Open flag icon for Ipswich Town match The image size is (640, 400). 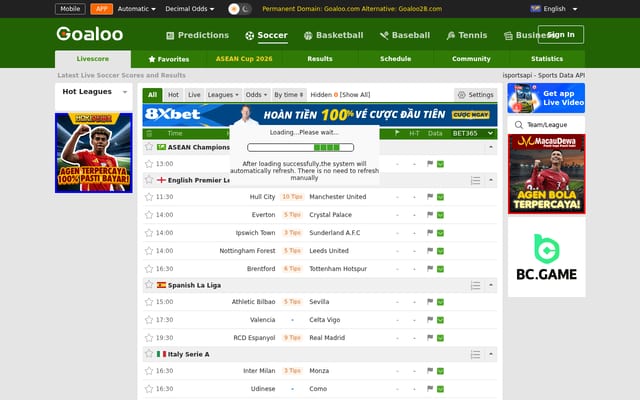pyautogui.click(x=430, y=233)
